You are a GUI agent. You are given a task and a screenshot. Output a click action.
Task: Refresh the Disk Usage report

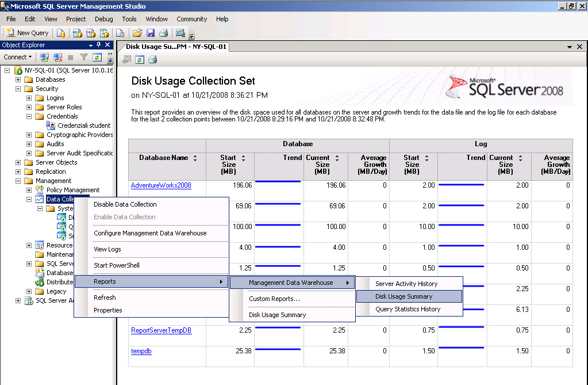point(139,58)
